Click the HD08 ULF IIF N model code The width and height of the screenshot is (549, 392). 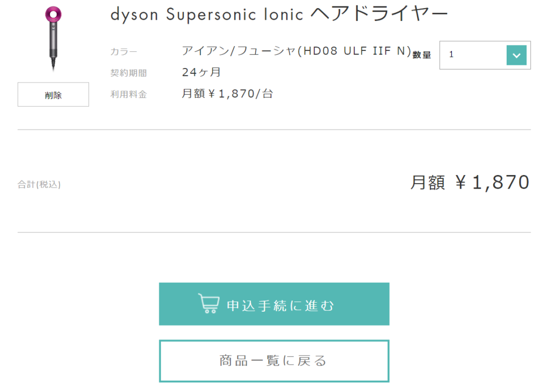click(354, 51)
